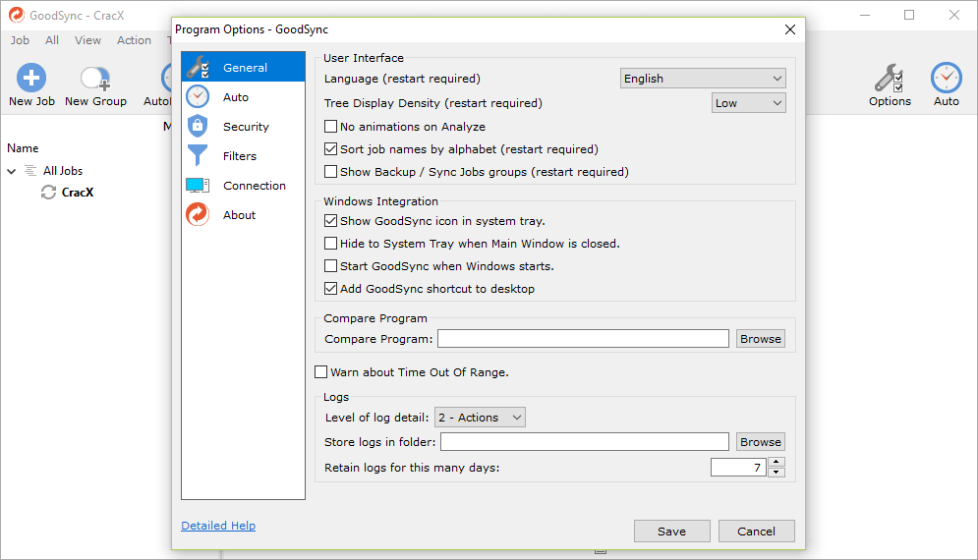Click the Retain logs days value field

tap(738, 467)
